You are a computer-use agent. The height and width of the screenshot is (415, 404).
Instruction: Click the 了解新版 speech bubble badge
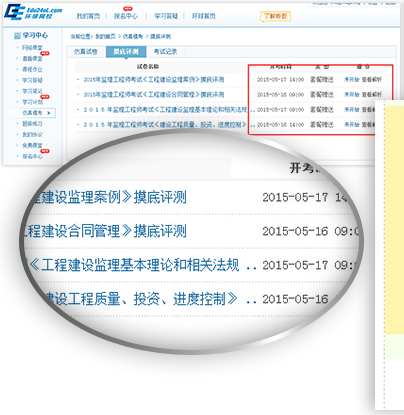tap(275, 16)
